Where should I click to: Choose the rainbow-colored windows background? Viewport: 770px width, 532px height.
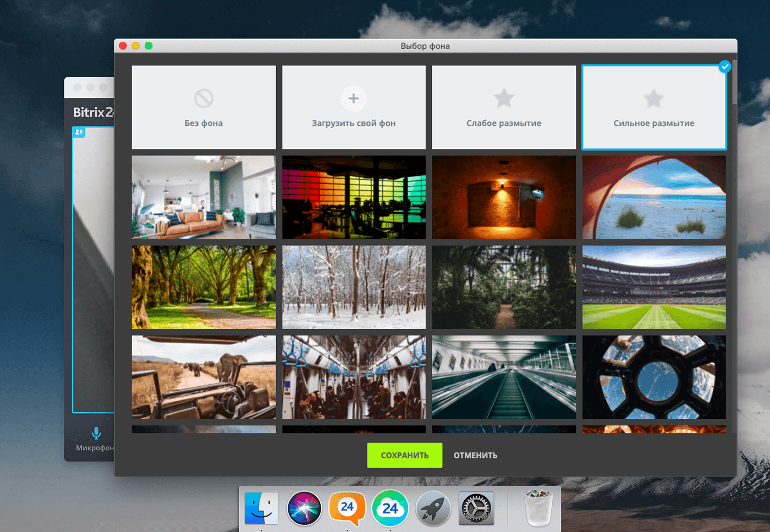coord(354,197)
